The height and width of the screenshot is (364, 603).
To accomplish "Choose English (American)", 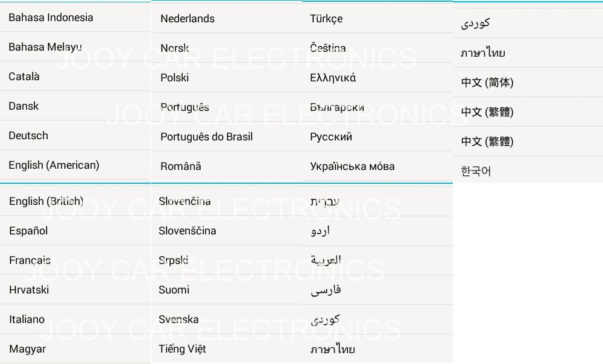I will click(x=54, y=165).
